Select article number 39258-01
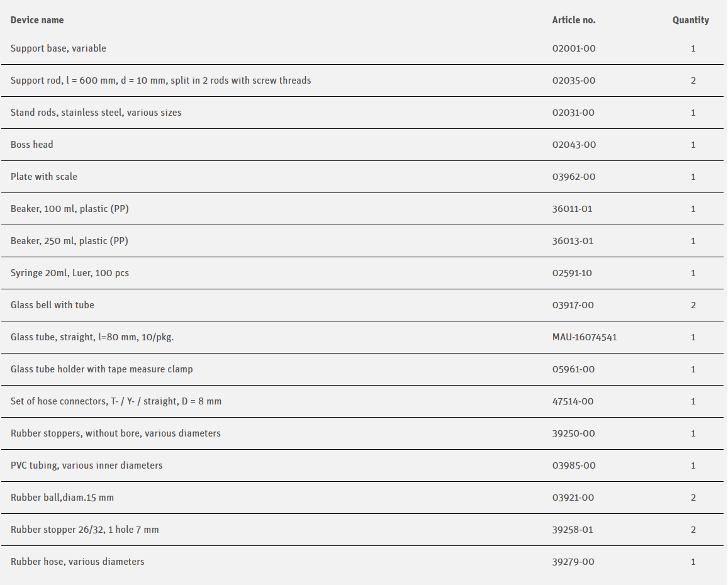728x585 pixels. tap(573, 530)
